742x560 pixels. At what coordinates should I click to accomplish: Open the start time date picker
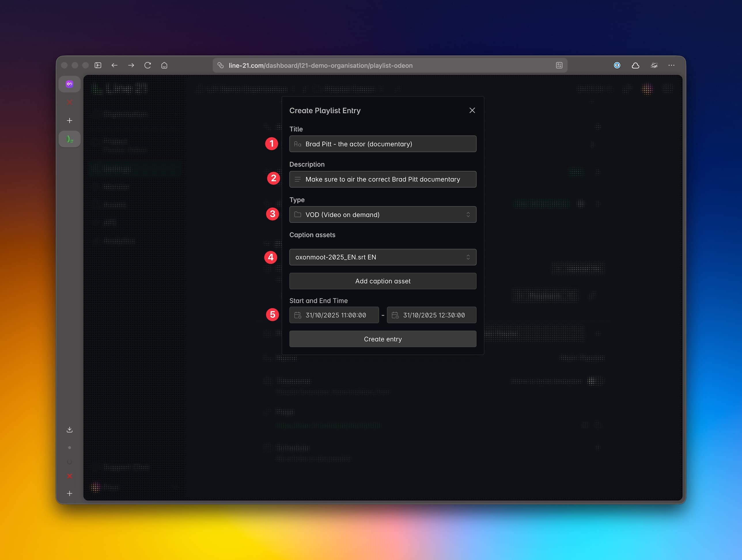(334, 315)
